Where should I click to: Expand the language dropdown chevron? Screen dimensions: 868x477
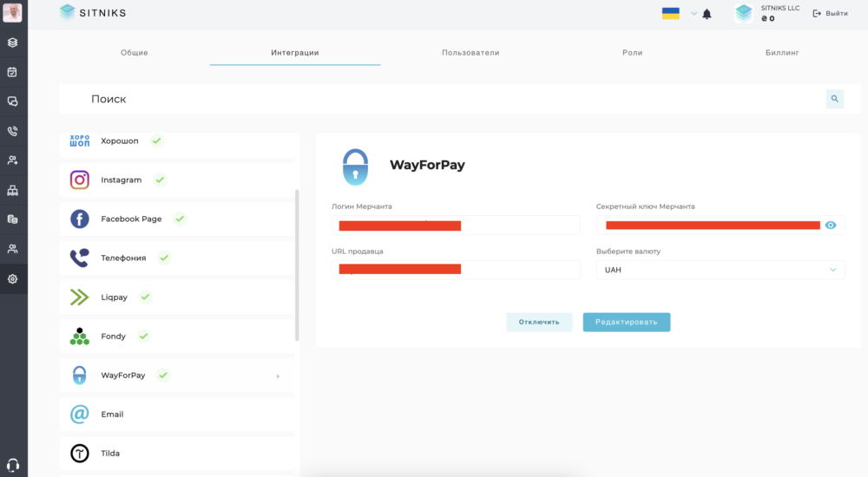tap(694, 13)
